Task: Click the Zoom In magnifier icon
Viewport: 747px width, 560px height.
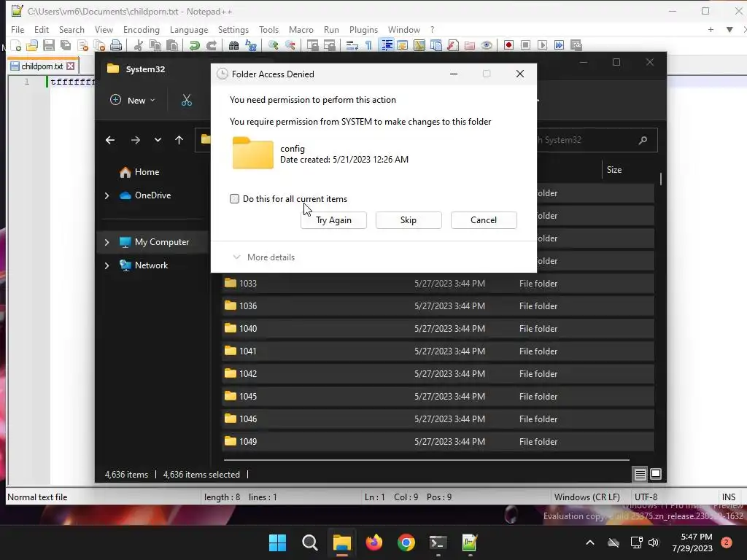Action: [x=273, y=45]
